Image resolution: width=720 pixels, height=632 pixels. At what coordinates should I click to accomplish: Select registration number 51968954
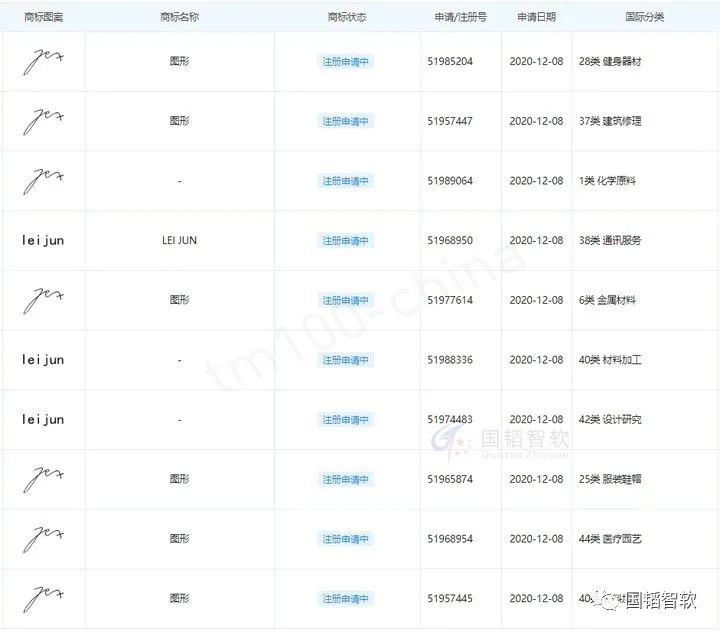click(x=450, y=539)
